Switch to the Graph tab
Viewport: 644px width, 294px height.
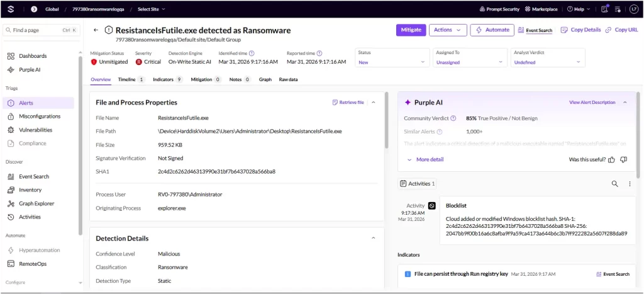265,79
